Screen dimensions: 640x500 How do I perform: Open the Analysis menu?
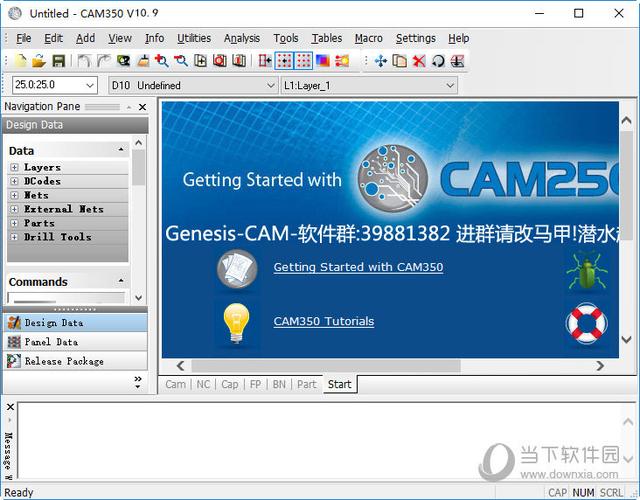pos(242,38)
